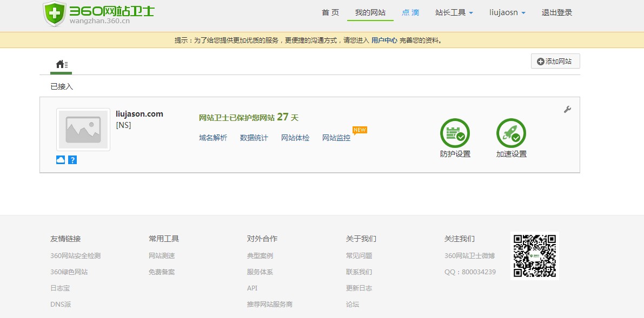This screenshot has width=644, height=318.
Task: Expand the 站长工具 dropdown menu
Action: coord(454,13)
